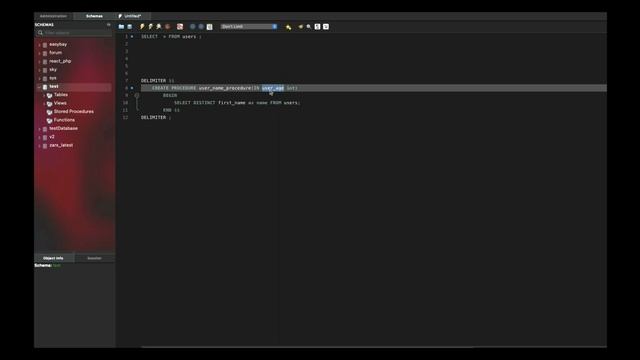Expand the testDatabase schema
This screenshot has width=640, height=360.
click(40, 129)
